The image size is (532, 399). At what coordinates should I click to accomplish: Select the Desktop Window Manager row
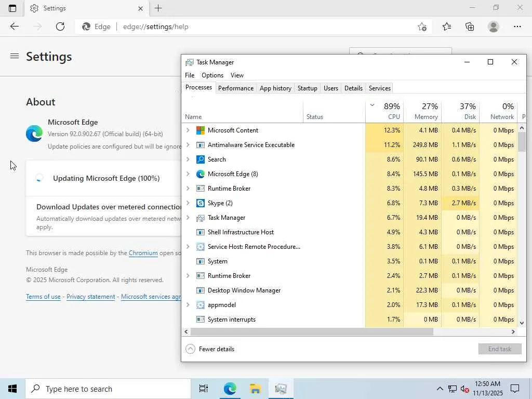[x=350, y=290]
